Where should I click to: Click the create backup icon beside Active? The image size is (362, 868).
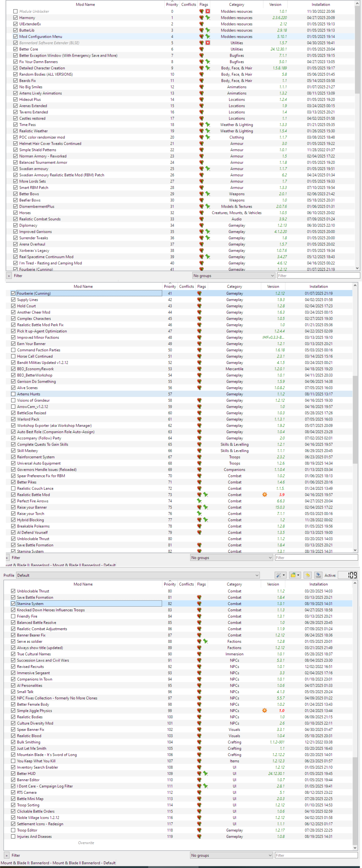click(318, 575)
